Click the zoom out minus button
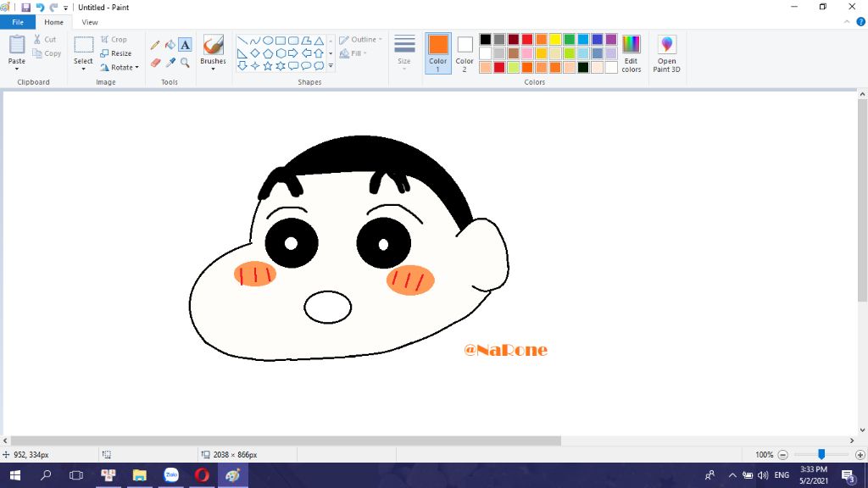 (782, 455)
